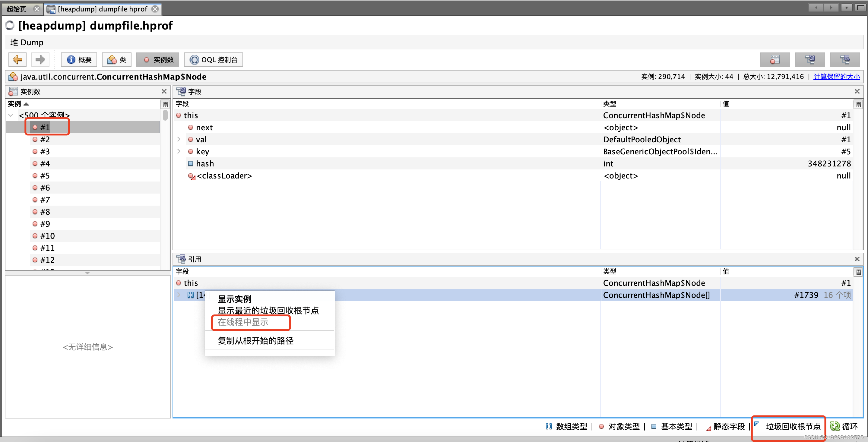Click the DefaultPooledObject type cell
Viewport: 868px width, 442px height.
661,140
